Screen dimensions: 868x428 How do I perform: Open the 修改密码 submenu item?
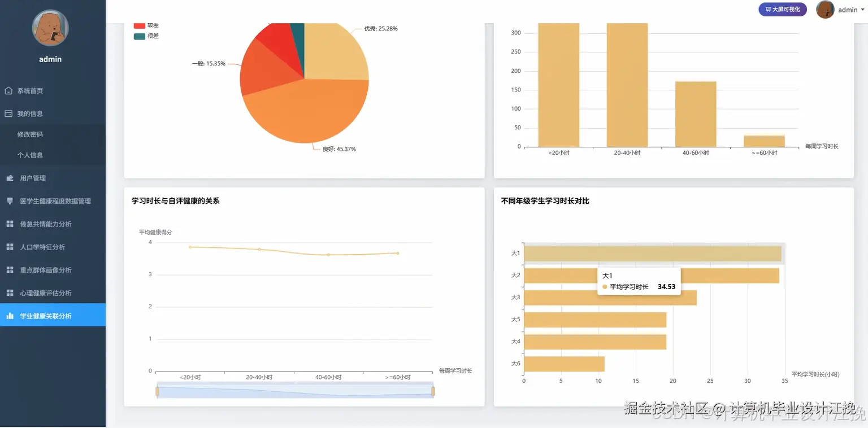[x=30, y=134]
